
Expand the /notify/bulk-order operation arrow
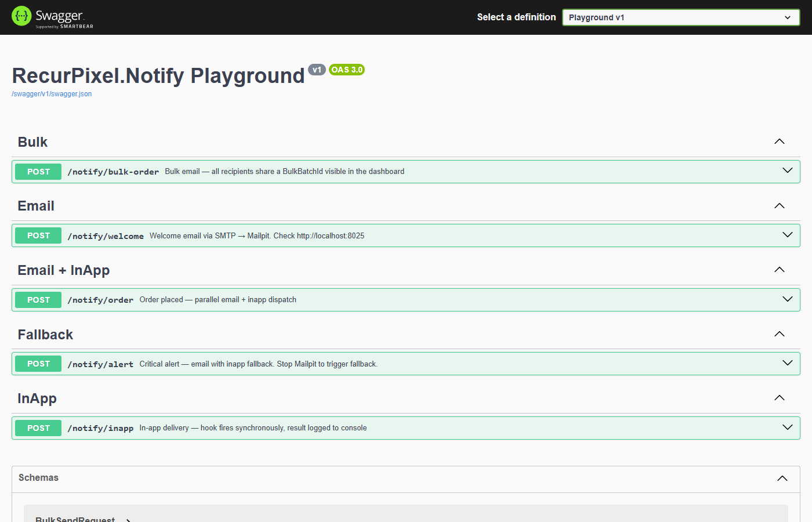click(x=788, y=171)
